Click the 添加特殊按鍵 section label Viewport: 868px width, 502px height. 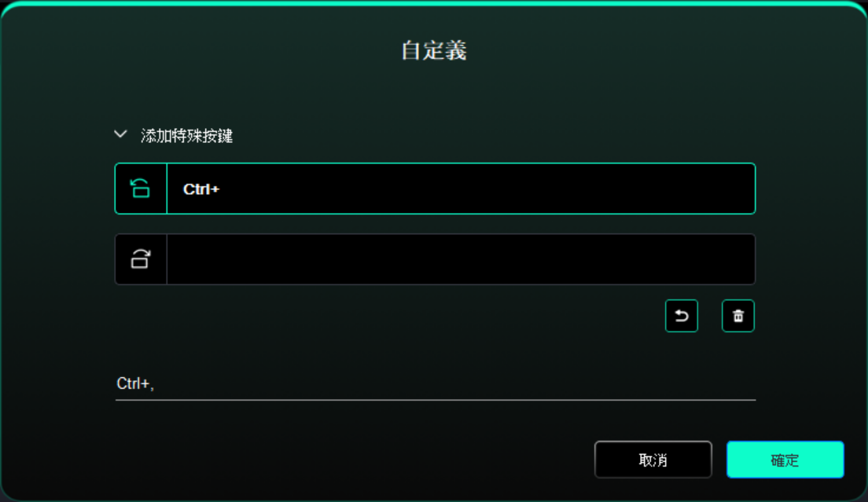click(x=186, y=135)
